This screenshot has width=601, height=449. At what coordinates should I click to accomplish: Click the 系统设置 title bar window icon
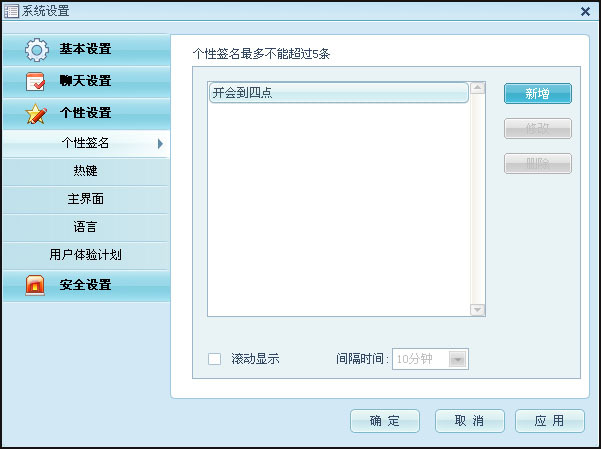click(x=11, y=11)
